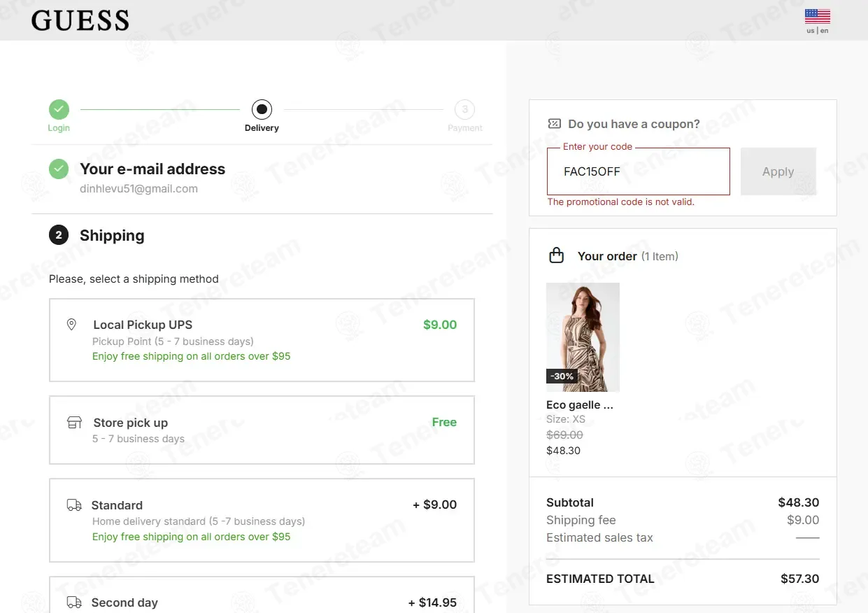This screenshot has height=613, width=868.
Task: Open the US flag country selector
Action: [x=817, y=16]
